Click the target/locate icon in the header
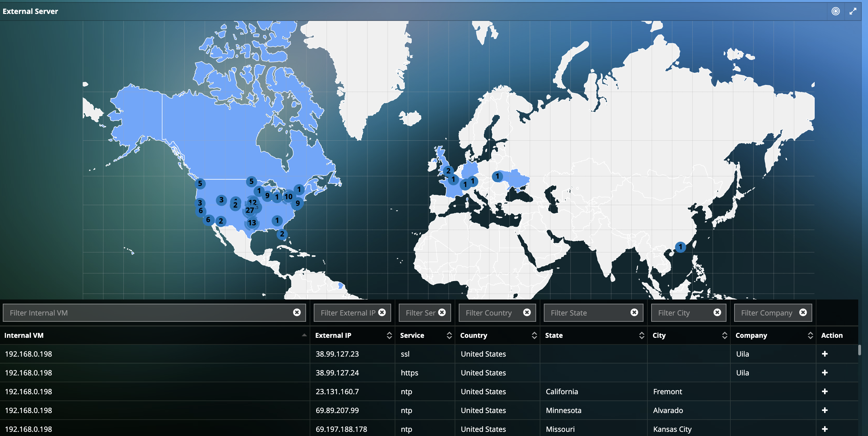The width and height of the screenshot is (868, 436). (836, 11)
